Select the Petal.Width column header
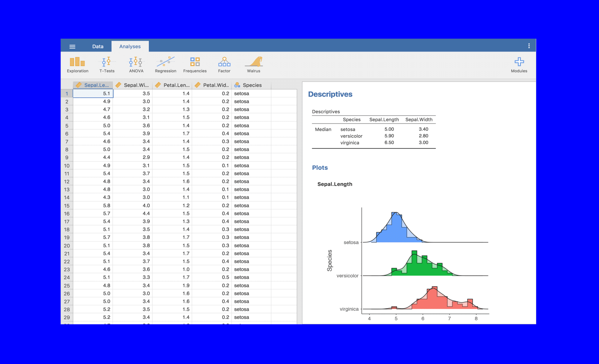This screenshot has width=599, height=364. pyautogui.click(x=212, y=85)
